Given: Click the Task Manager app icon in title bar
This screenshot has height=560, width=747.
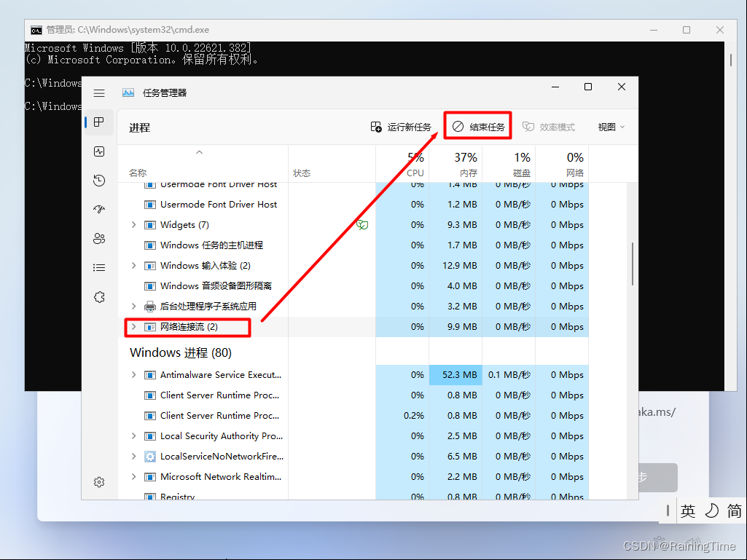Looking at the screenshot, I should point(128,93).
